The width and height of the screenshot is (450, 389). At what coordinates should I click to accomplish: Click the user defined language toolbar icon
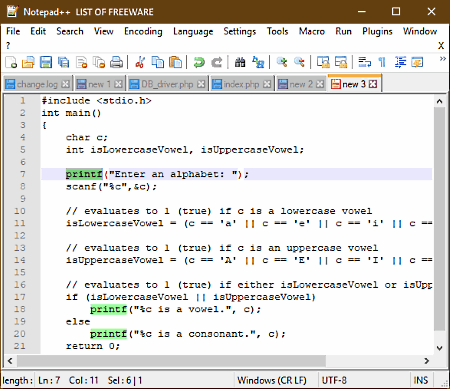click(417, 62)
